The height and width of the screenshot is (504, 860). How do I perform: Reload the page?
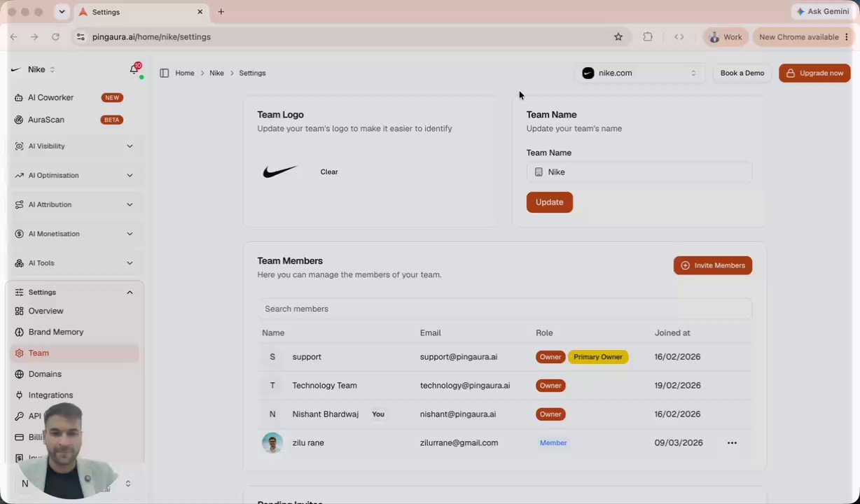click(x=55, y=37)
